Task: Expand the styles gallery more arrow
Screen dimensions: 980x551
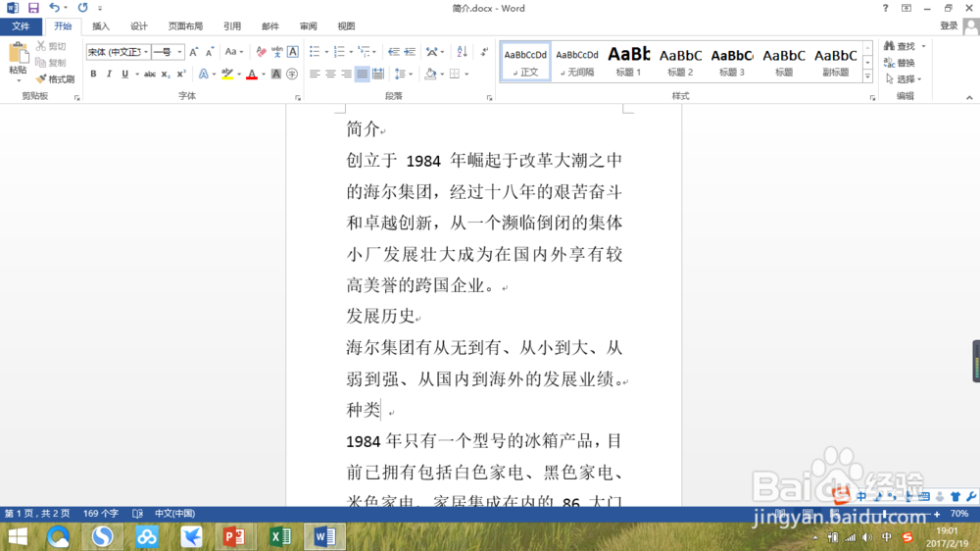Action: [x=867, y=76]
